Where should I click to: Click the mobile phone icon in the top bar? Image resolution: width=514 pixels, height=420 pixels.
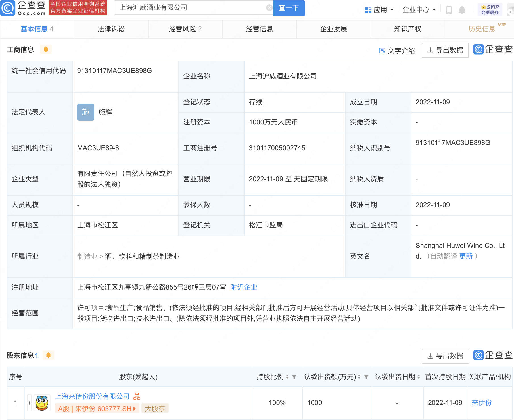tap(449, 9)
